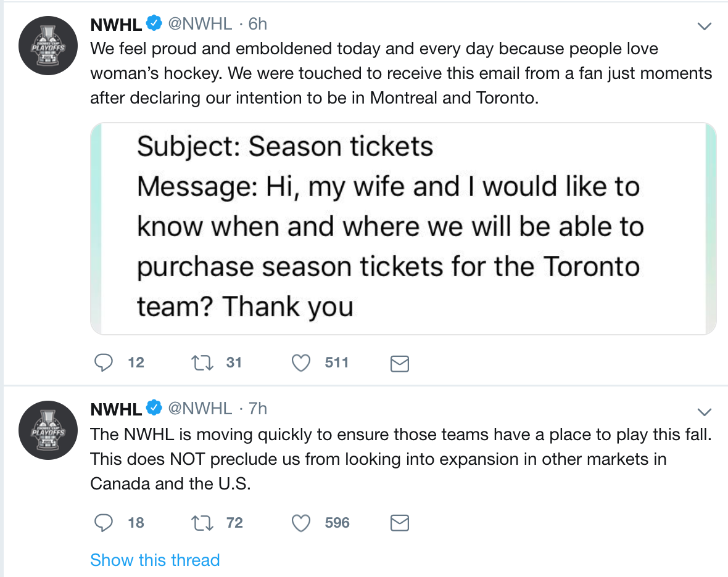Open the attached email screenshot image
This screenshot has width=728, height=577.
[x=403, y=228]
